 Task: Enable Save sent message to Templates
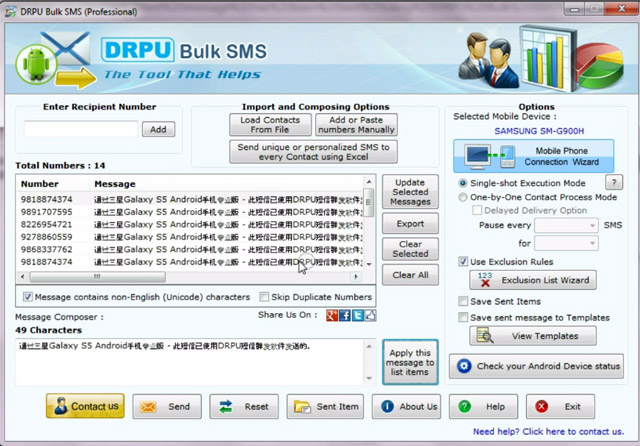[463, 317]
